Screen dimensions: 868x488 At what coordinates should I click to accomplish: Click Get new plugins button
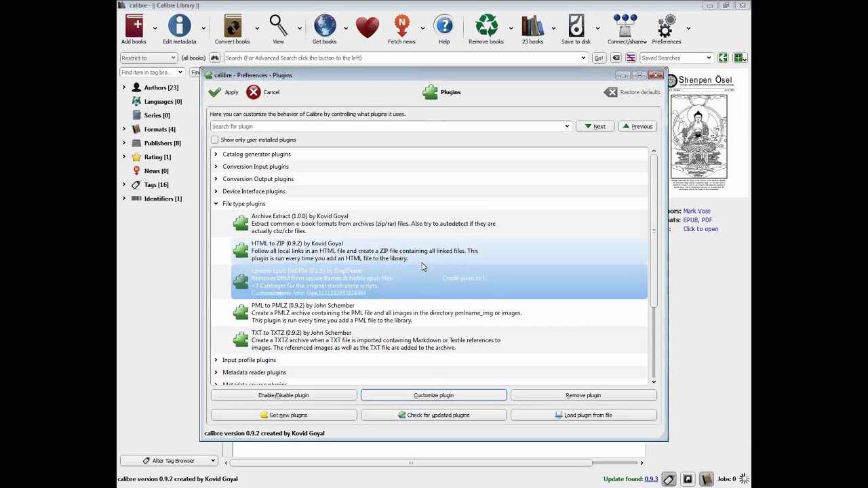(283, 415)
